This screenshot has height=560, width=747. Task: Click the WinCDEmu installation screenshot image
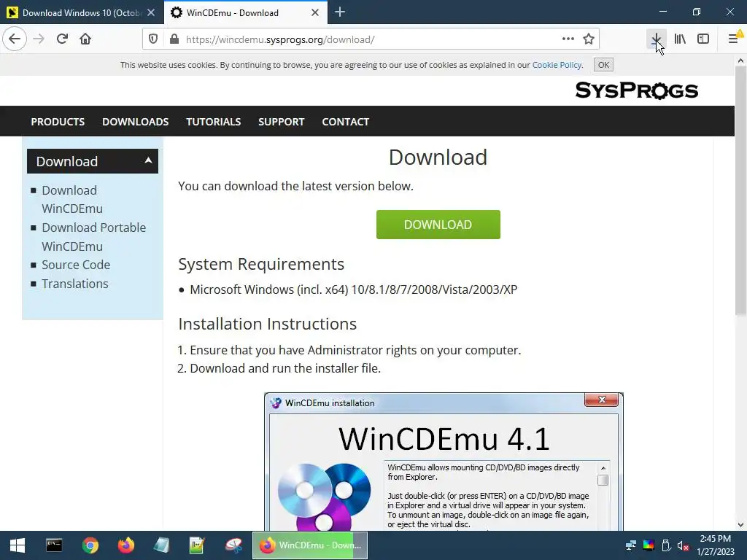[444, 462]
